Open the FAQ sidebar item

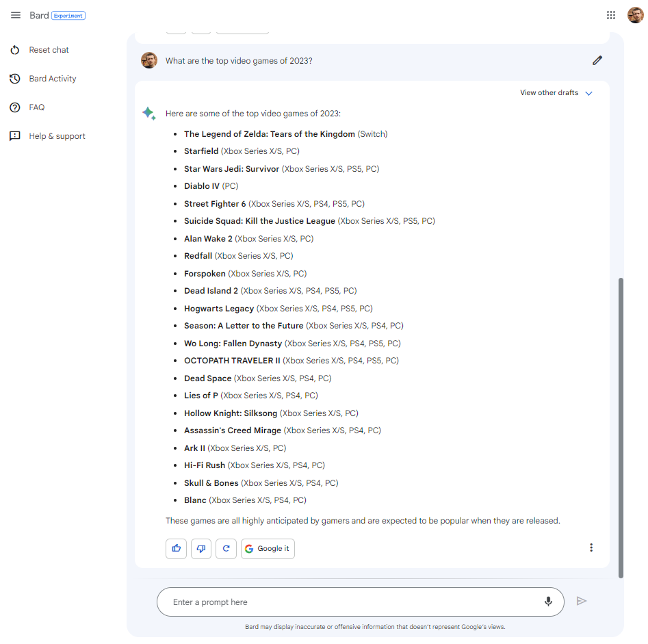[36, 107]
